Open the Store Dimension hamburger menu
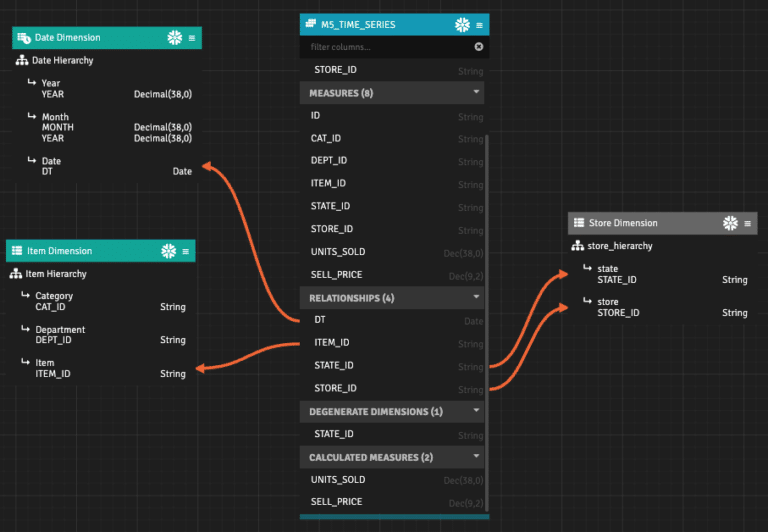768x532 pixels. coord(749,223)
